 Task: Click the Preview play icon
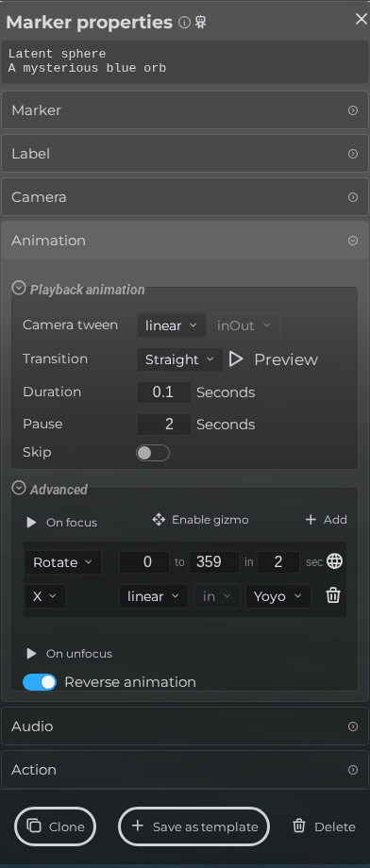pyautogui.click(x=236, y=359)
